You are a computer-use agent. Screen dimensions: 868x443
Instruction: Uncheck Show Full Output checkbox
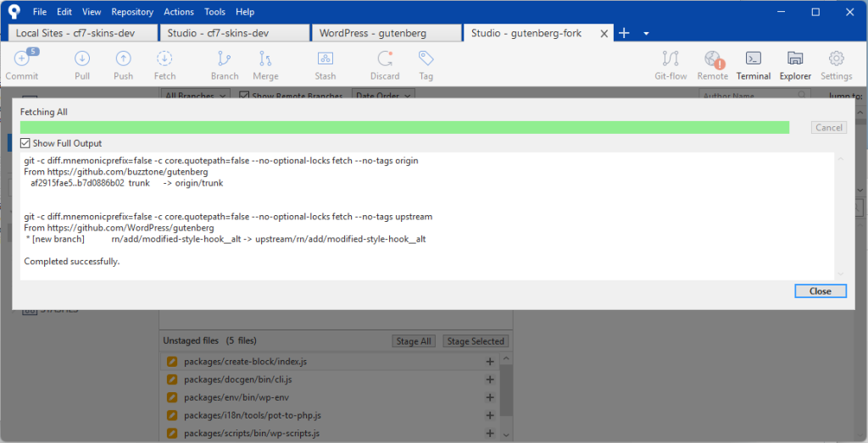25,143
